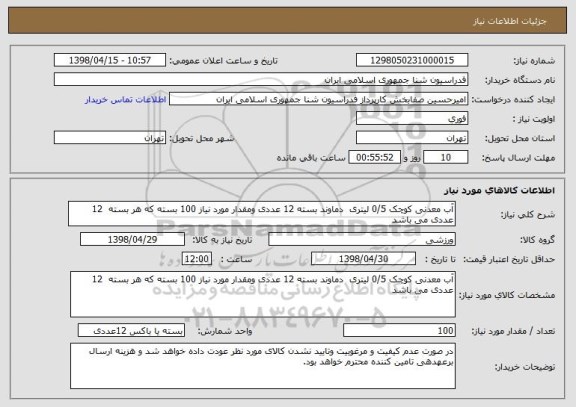Click the label شرح کلی نیاز

[528, 215]
